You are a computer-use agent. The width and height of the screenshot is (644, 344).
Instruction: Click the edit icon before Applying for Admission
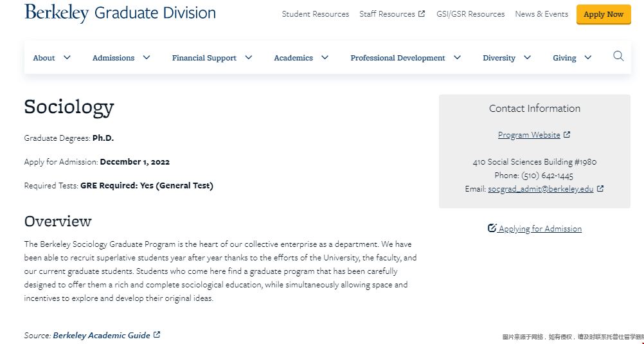click(492, 228)
